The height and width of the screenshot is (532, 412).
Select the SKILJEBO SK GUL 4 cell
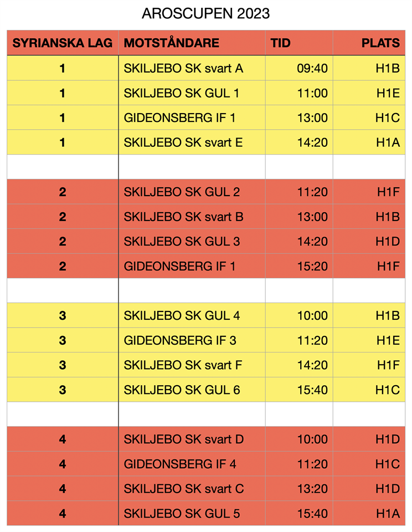(182, 316)
